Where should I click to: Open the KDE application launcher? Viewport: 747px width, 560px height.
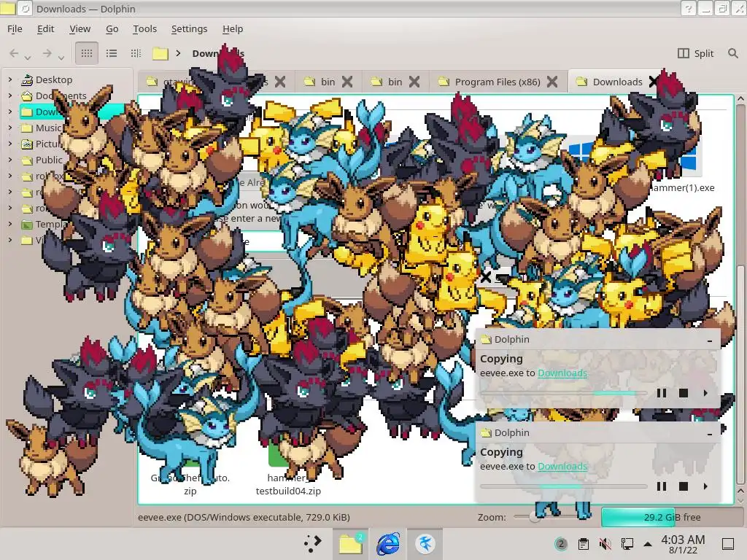[312, 543]
